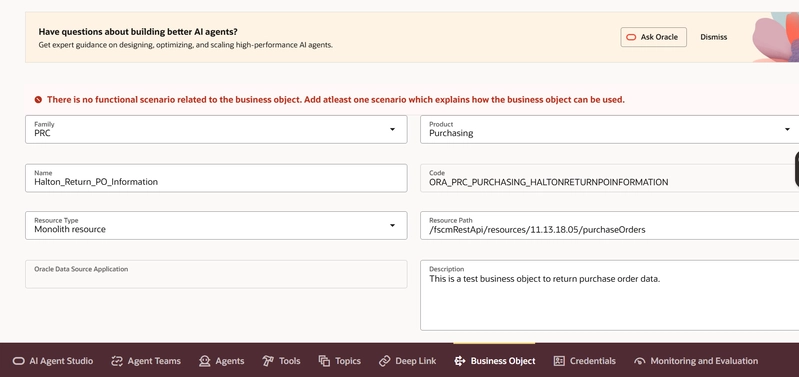Click into the Description text area
Viewport: 799px width, 377px height.
[609, 295]
